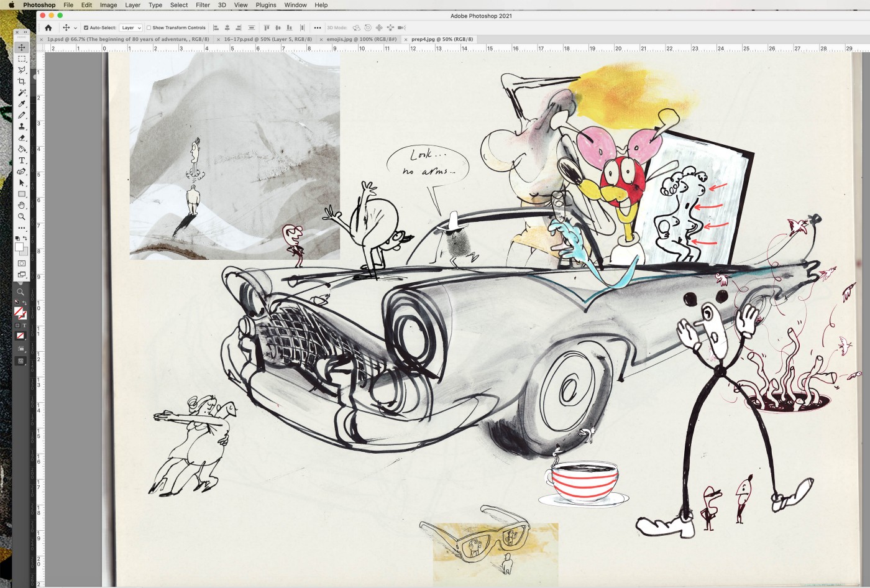Open the three-dots align options menu
The width and height of the screenshot is (870, 588).
tap(318, 28)
